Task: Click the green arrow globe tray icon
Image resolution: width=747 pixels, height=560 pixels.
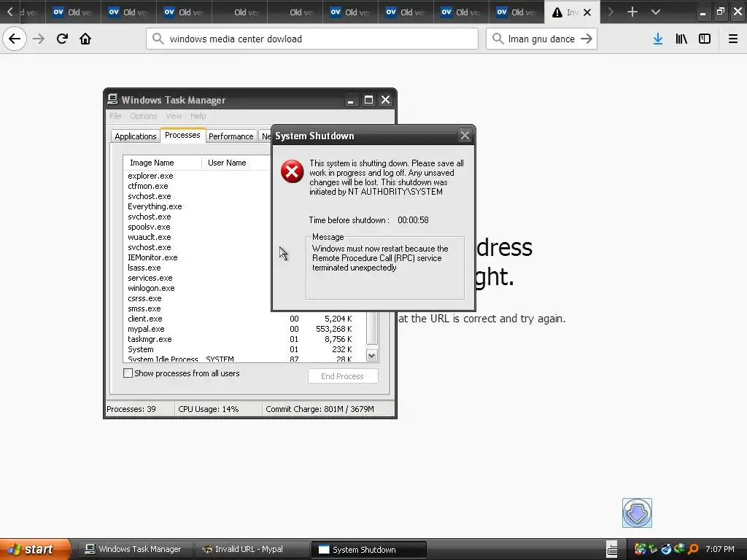Action: (680, 549)
